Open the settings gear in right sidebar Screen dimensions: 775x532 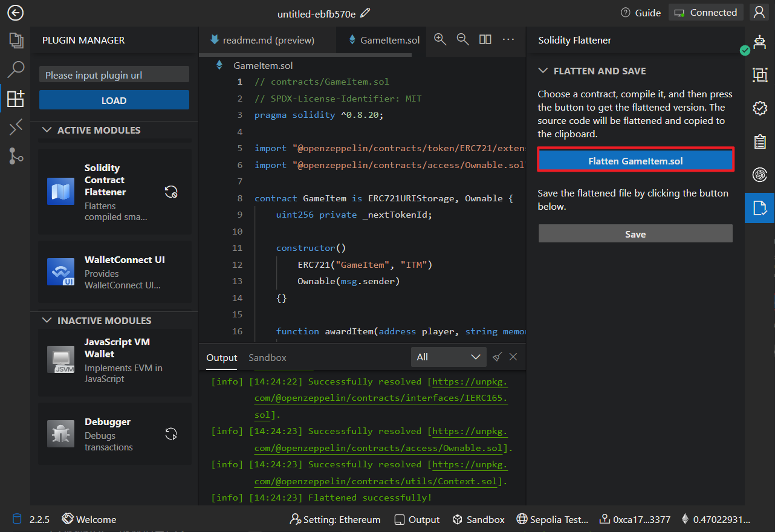759,108
